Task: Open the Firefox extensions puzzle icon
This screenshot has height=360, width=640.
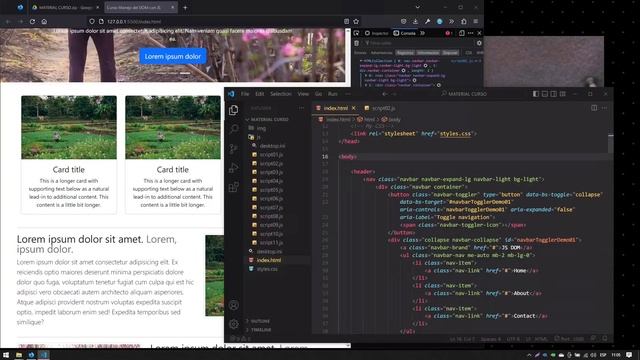Action: point(464,21)
